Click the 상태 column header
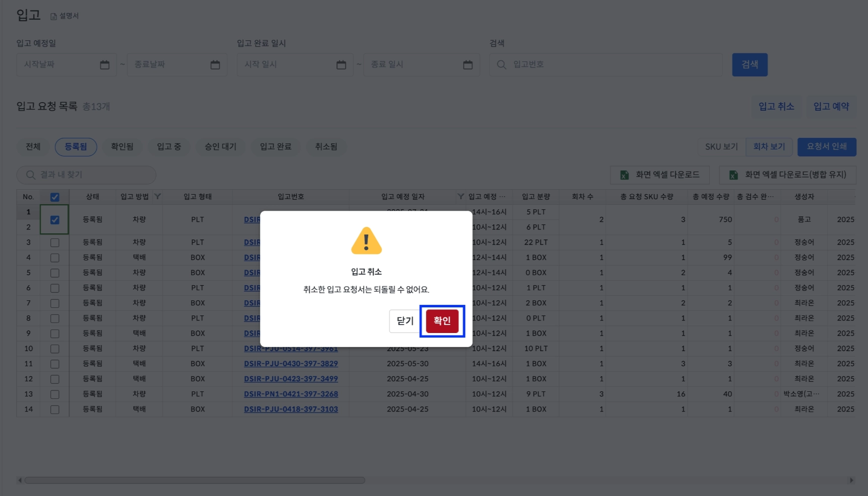Image resolution: width=868 pixels, height=496 pixels. pyautogui.click(x=93, y=197)
